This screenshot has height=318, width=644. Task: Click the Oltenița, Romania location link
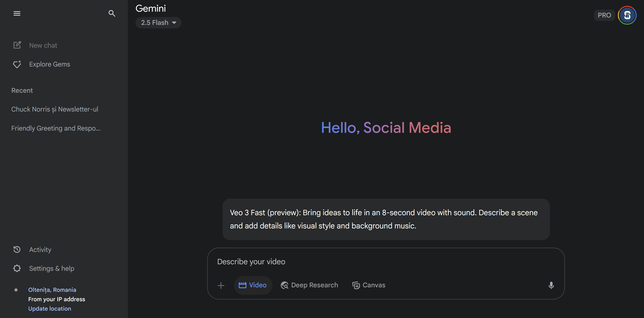click(x=52, y=290)
